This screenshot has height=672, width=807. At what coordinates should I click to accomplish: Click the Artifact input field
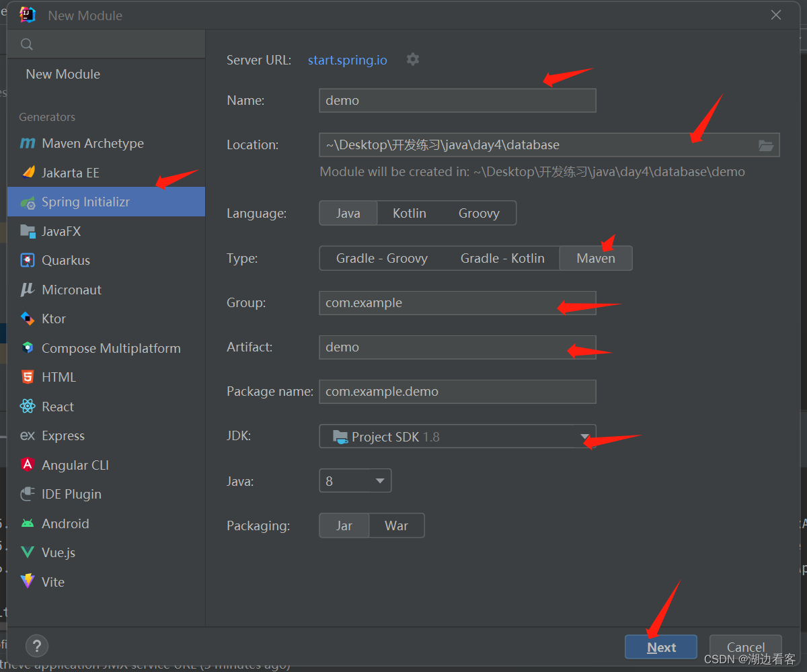[457, 347]
